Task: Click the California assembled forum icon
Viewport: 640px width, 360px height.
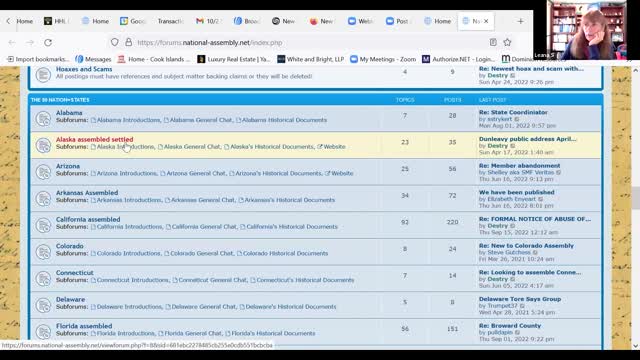Action: tap(43, 225)
